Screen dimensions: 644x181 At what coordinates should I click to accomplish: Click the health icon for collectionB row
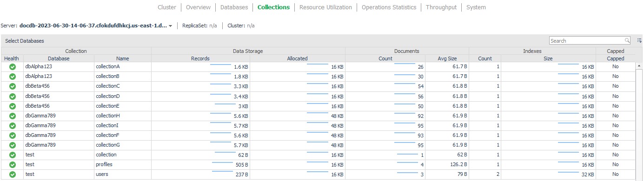[13, 77]
